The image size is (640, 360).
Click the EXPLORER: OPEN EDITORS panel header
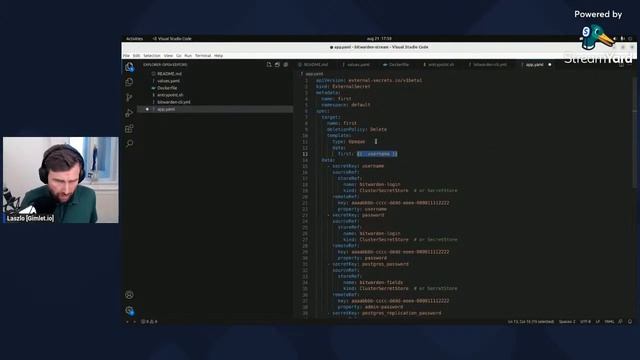(x=165, y=64)
